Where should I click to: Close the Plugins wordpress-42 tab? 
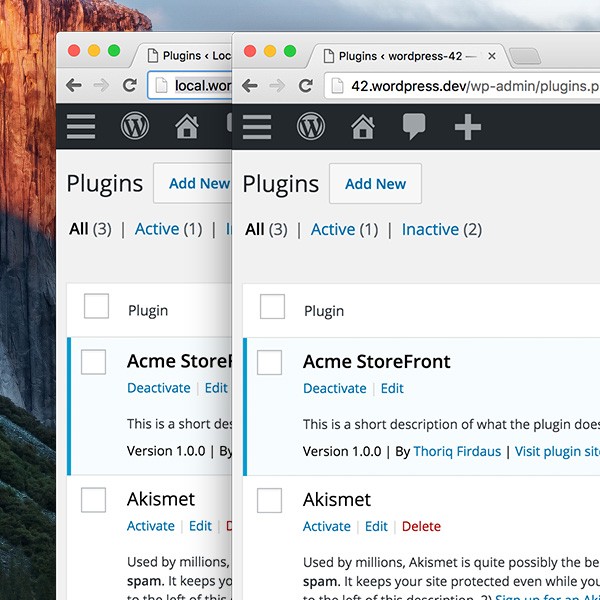(x=492, y=56)
